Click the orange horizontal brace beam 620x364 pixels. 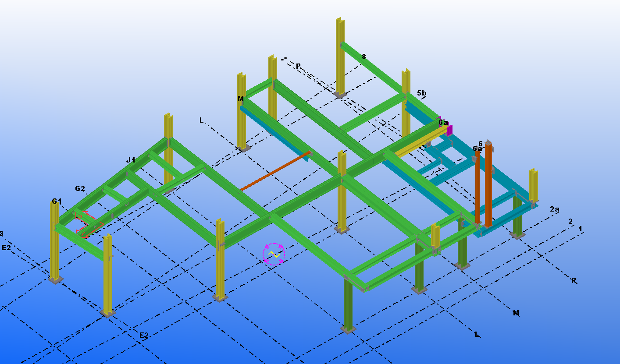coord(275,171)
